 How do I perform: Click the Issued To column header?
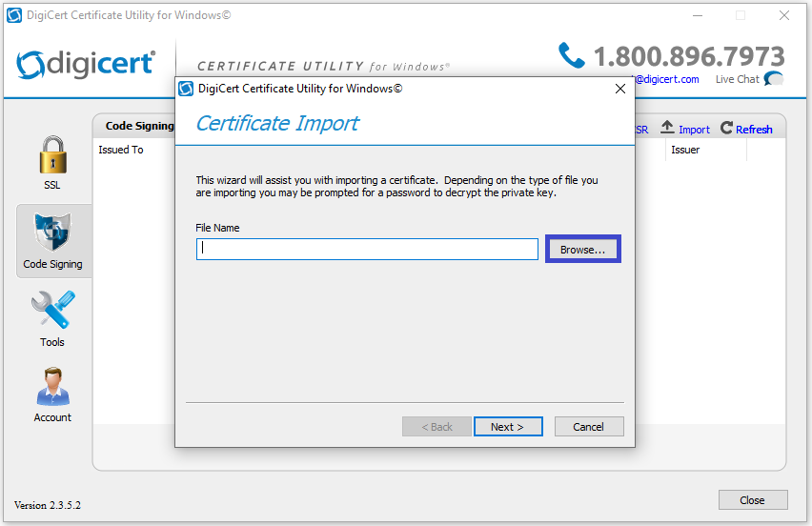click(x=121, y=150)
